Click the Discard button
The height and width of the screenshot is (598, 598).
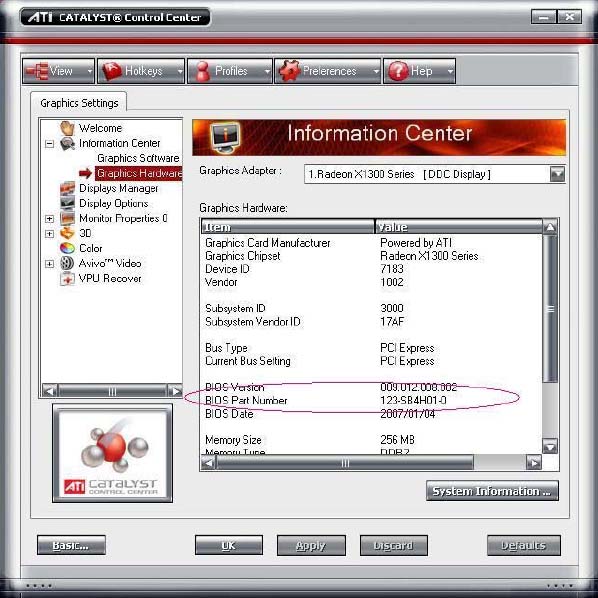click(x=394, y=545)
